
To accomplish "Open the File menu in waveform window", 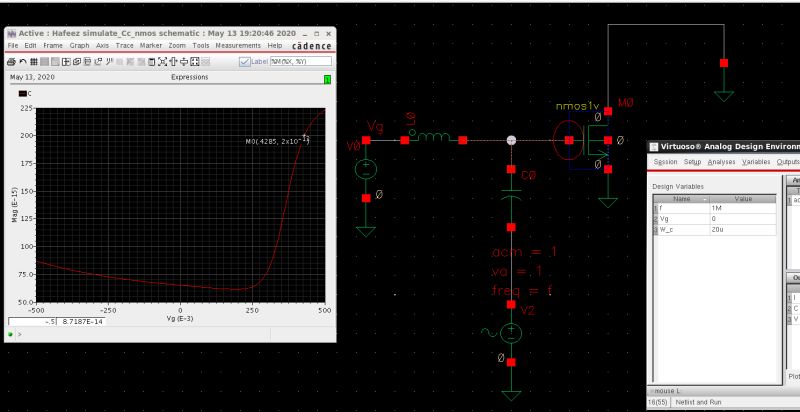I will [x=13, y=45].
